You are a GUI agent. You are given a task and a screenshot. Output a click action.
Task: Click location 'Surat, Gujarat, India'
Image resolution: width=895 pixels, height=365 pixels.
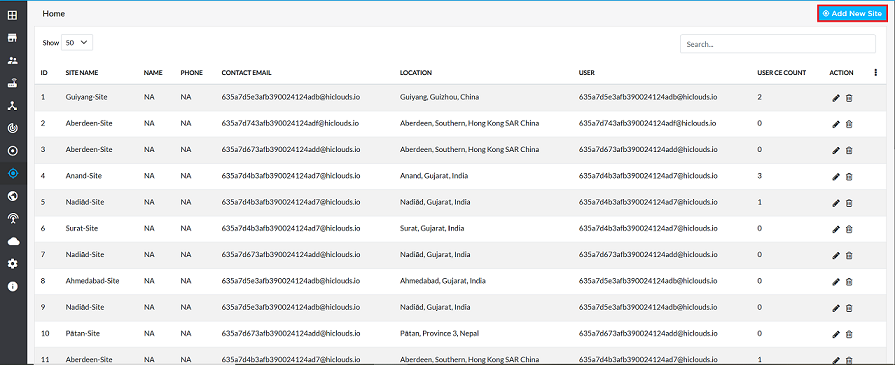click(x=432, y=228)
